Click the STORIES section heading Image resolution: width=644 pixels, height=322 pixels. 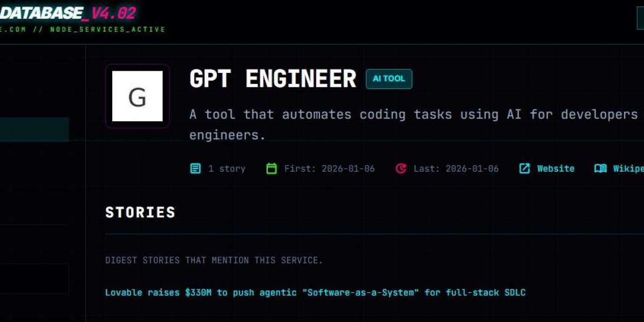tap(141, 213)
